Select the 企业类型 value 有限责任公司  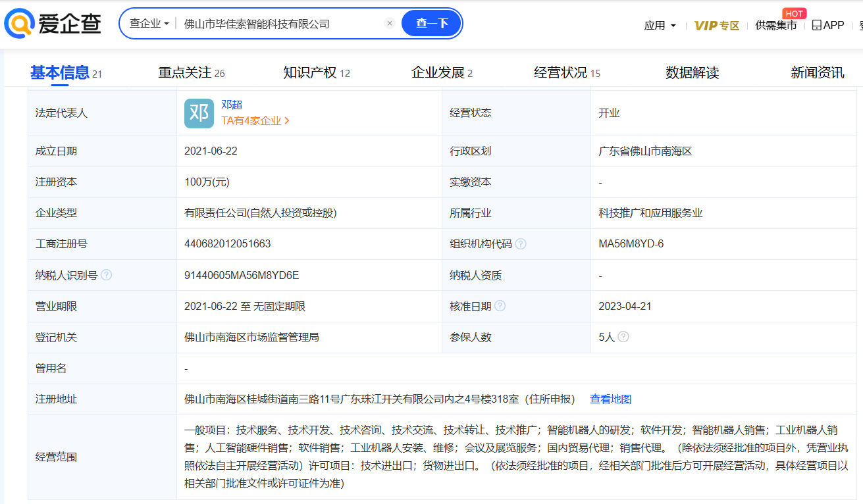pos(261,213)
